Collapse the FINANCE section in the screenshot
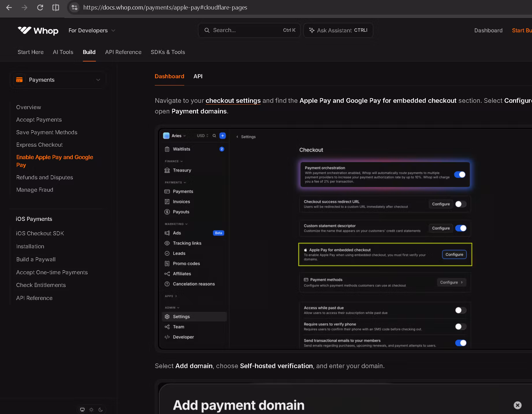 pos(174,161)
